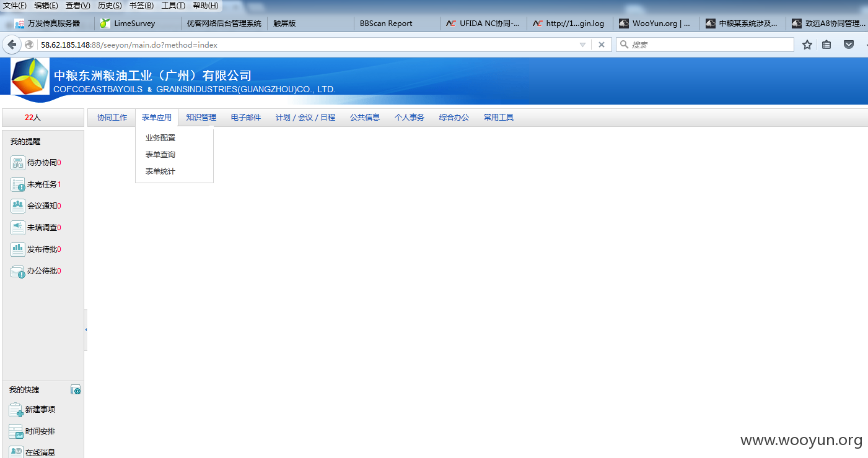The width and height of the screenshot is (868, 458).
Task: Click the 时间安排 calendar icon
Action: [16, 431]
